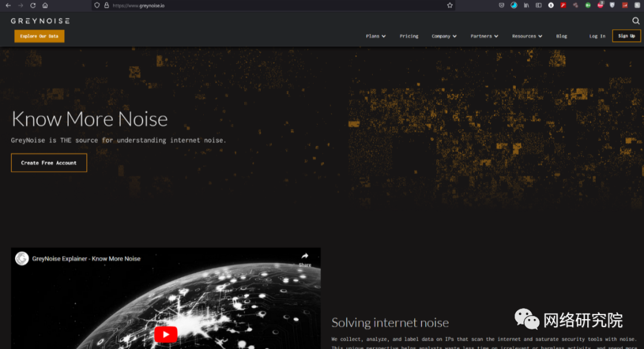This screenshot has height=349, width=644.
Task: Click the blue pie-circle toolbar icon
Action: tap(514, 5)
